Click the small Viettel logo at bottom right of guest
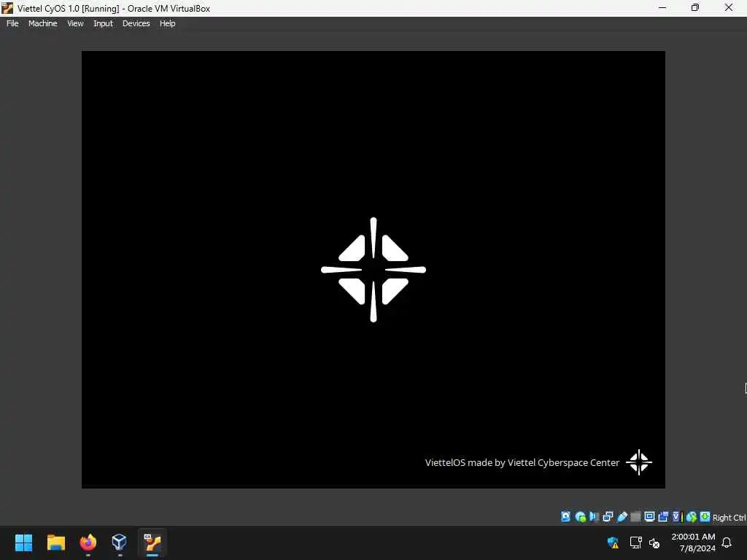Screen dimensions: 747x560 [639, 462]
